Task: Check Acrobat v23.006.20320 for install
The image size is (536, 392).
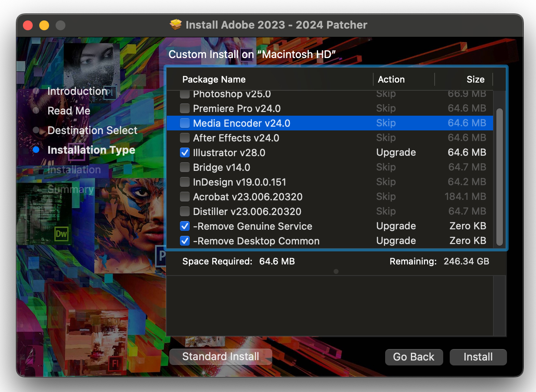Action: point(184,197)
